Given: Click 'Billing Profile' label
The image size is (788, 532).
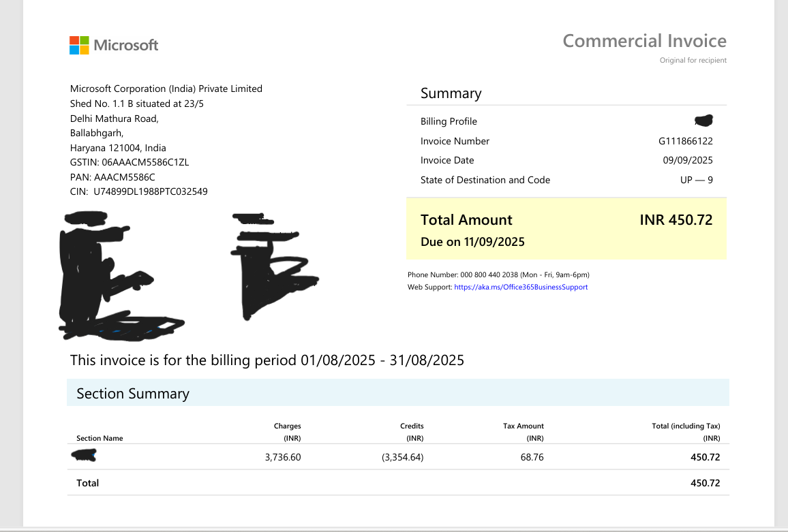Looking at the screenshot, I should (449, 121).
